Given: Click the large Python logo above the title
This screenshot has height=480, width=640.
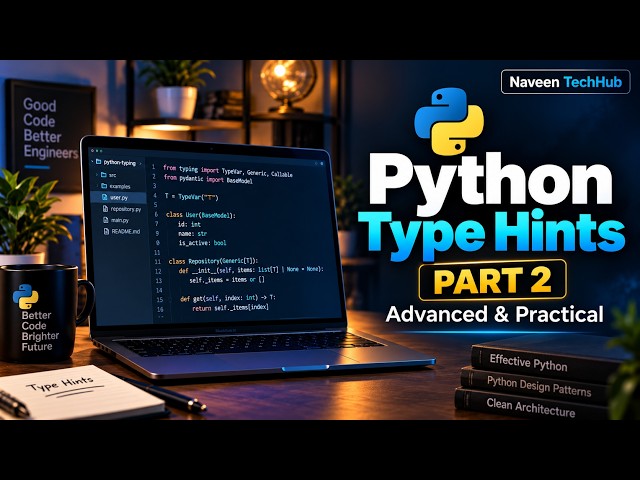Looking at the screenshot, I should point(449,121).
